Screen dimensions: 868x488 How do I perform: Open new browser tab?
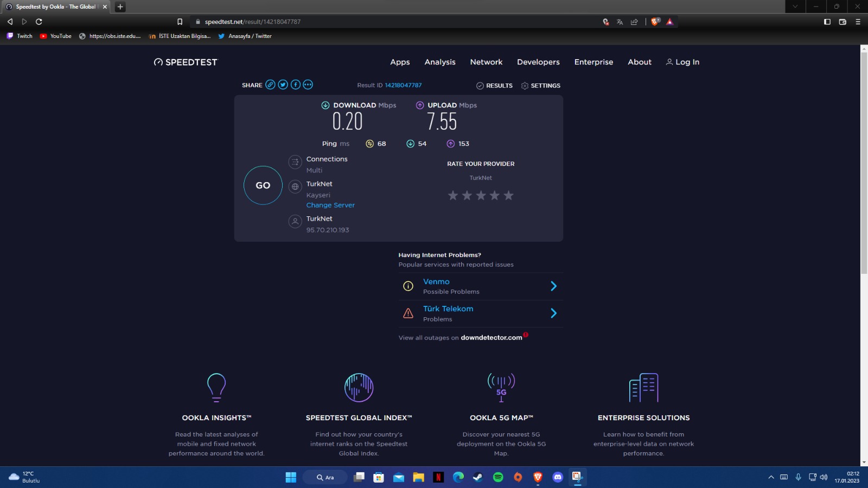pos(120,7)
